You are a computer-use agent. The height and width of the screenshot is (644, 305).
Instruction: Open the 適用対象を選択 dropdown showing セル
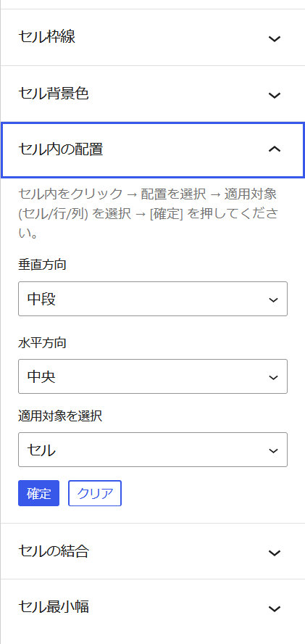pyautogui.click(x=153, y=450)
